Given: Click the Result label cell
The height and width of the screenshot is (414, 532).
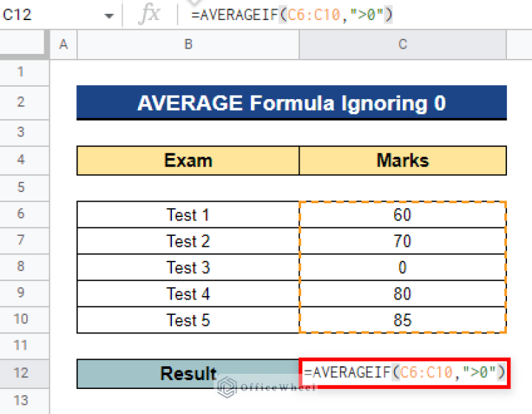Looking at the screenshot, I should click(188, 374).
